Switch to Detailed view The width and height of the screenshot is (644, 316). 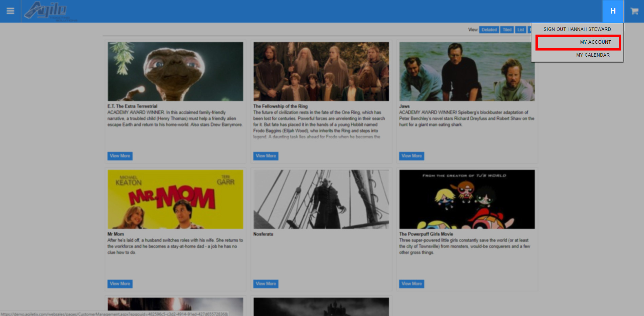489,30
